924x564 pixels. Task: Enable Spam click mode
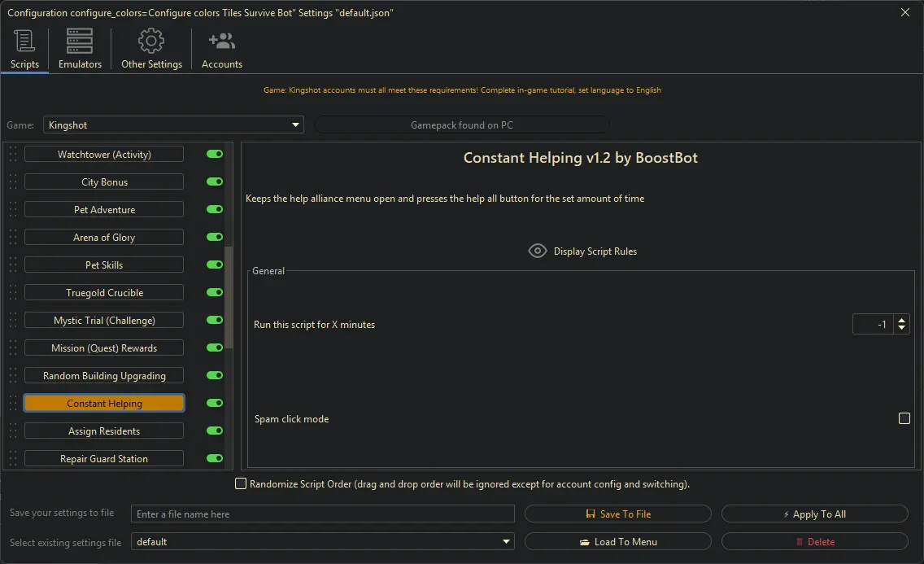[x=904, y=418]
